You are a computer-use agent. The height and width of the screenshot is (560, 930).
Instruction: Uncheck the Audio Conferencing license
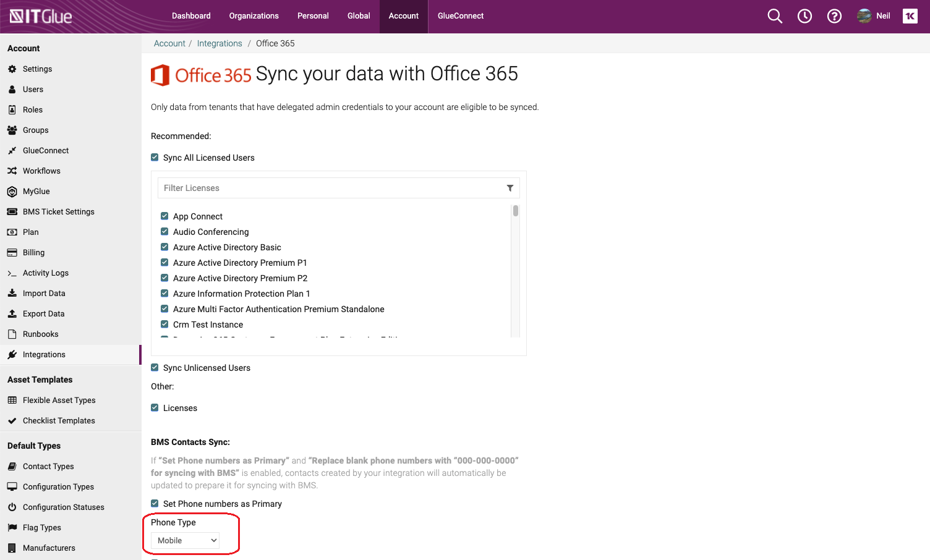164,232
